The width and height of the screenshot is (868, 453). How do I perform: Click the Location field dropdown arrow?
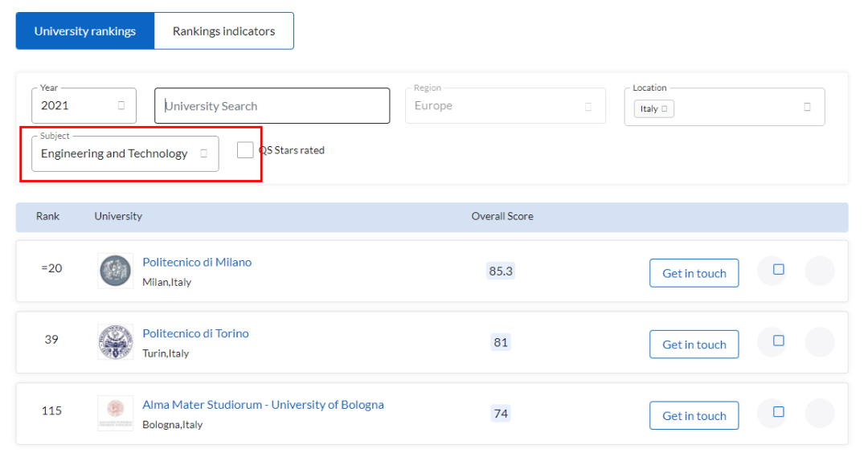(x=807, y=107)
